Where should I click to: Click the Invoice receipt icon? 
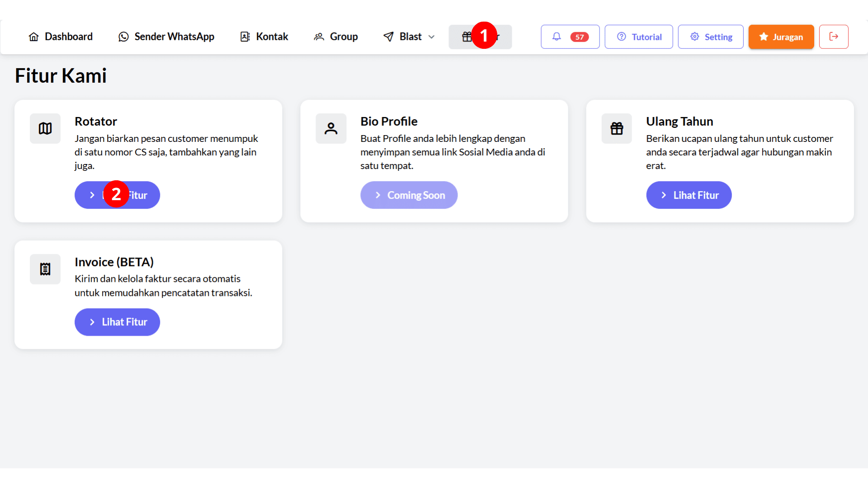[x=45, y=269]
